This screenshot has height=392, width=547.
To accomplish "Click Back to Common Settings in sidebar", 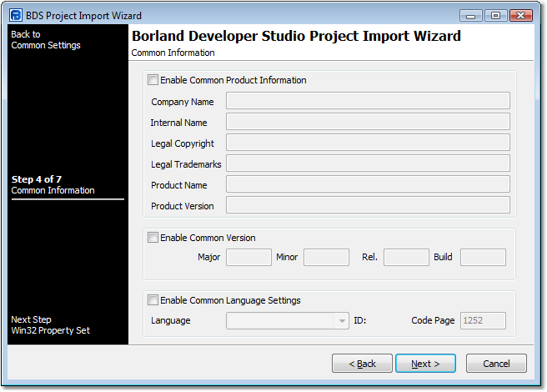I will (x=46, y=39).
